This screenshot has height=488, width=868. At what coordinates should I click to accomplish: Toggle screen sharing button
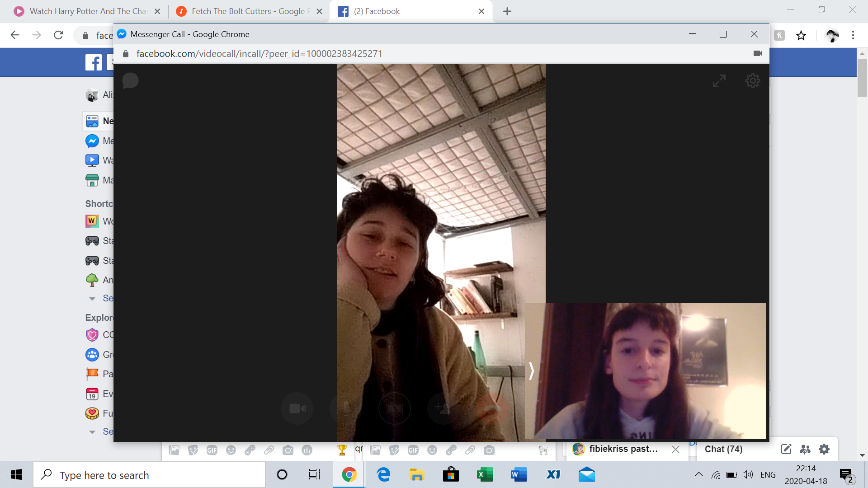[x=394, y=408]
